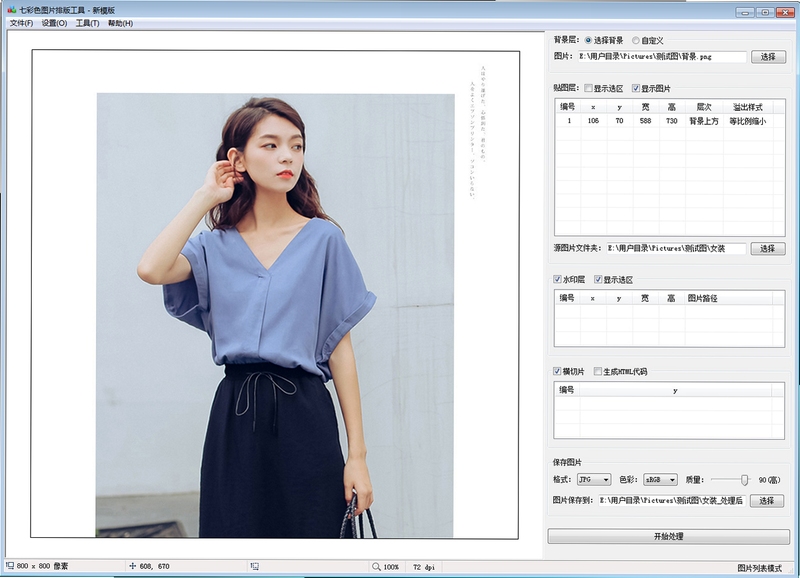Click the canvas size icon in status bar
The height and width of the screenshot is (578, 800).
(x=10, y=566)
